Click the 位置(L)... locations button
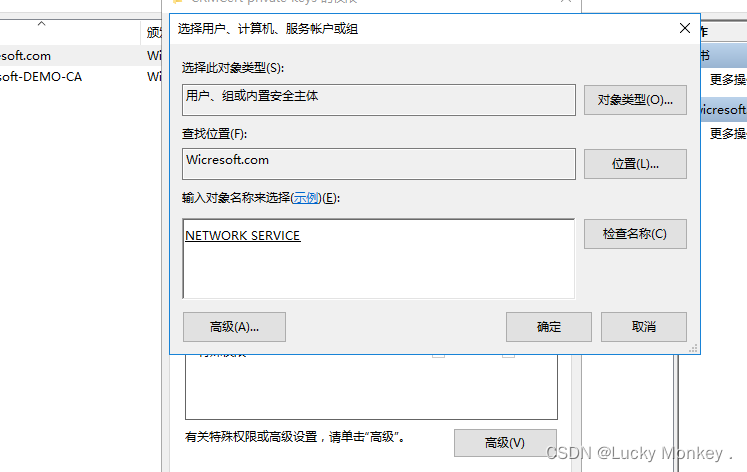The height and width of the screenshot is (472, 747). coord(635,164)
